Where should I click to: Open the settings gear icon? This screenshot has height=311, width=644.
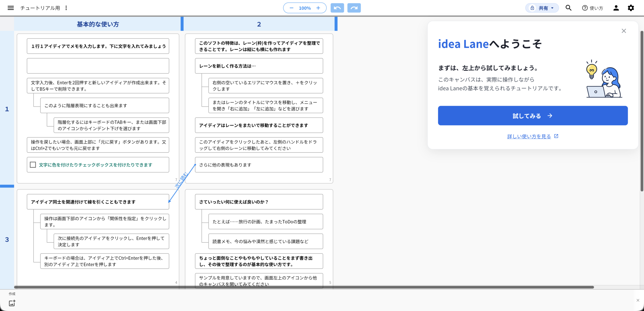631,8
